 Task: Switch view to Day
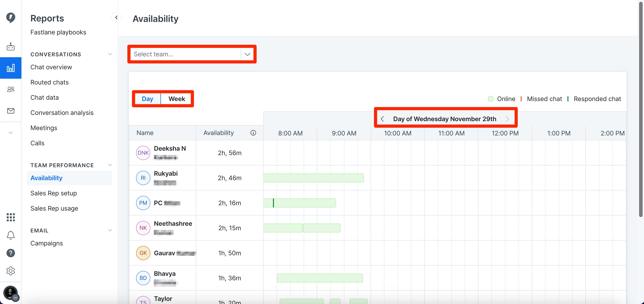[147, 99]
